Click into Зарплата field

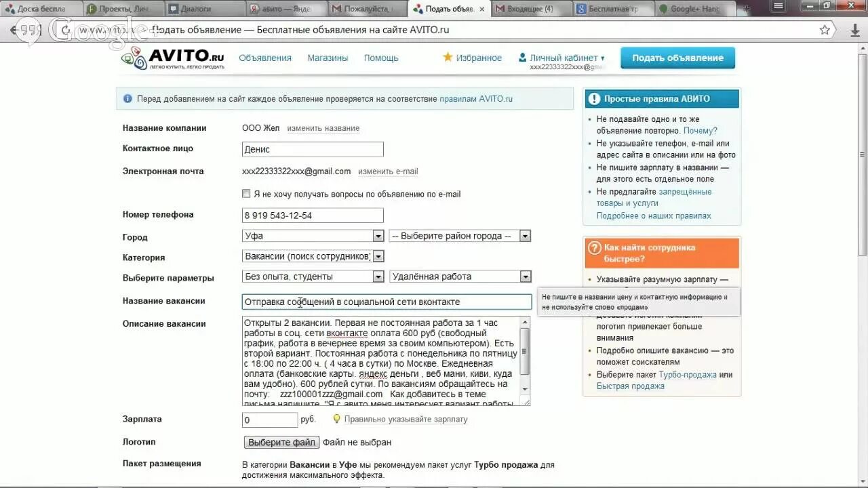tap(270, 420)
